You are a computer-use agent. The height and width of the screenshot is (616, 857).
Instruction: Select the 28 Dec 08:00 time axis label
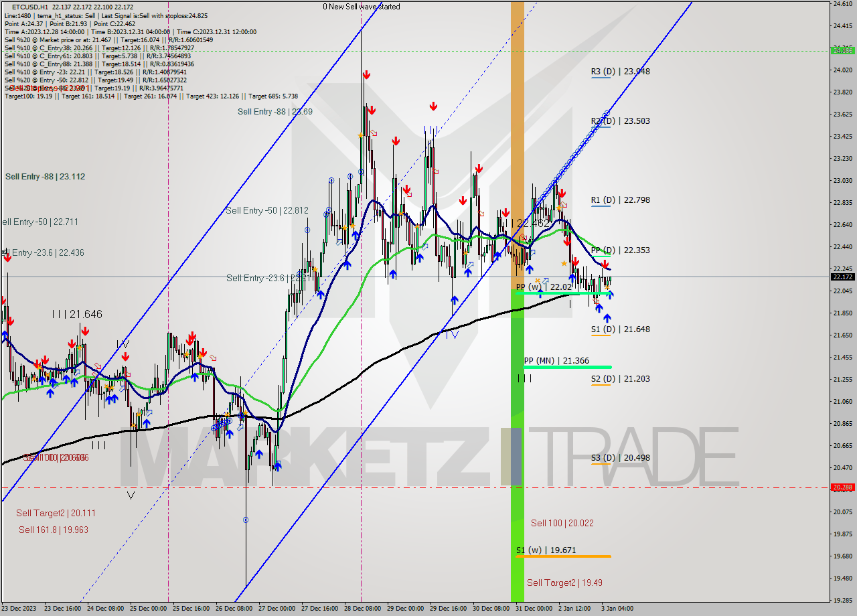[361, 609]
